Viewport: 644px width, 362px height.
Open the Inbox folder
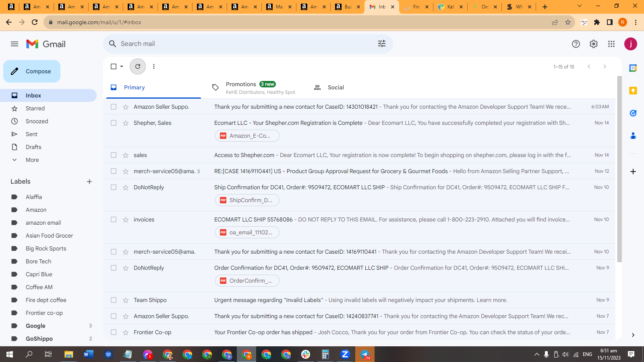[48, 95]
